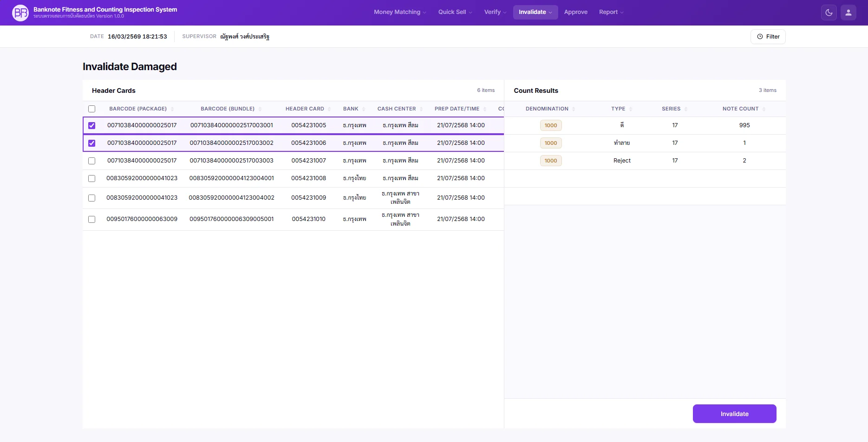Sort by Barcode (Package) column arrows
This screenshot has height=442, width=868.
[x=172, y=109]
